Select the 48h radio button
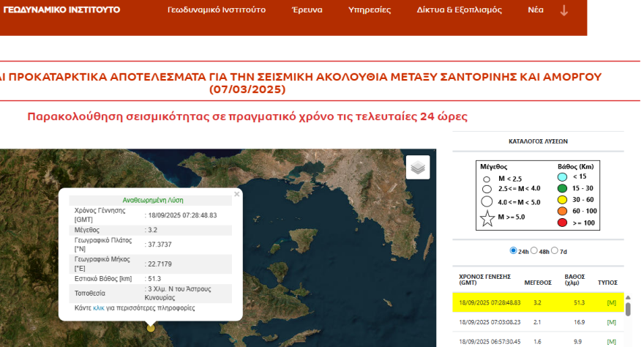 (x=534, y=250)
